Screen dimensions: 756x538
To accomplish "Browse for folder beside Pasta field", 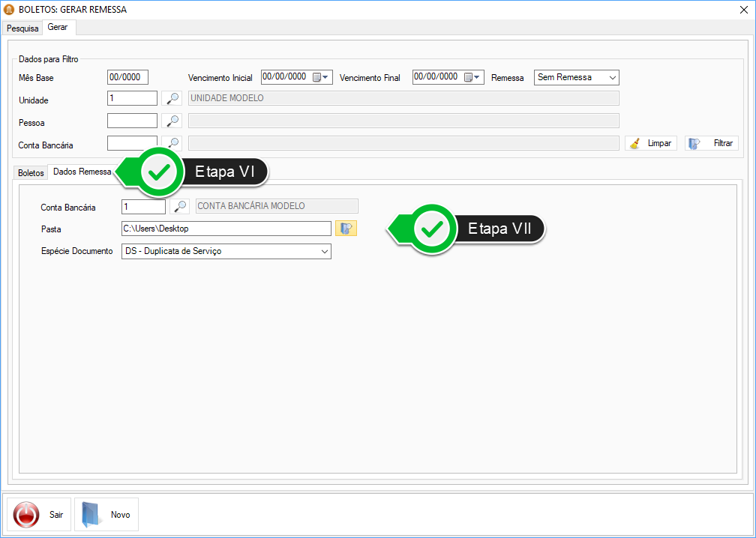I will pyautogui.click(x=346, y=229).
